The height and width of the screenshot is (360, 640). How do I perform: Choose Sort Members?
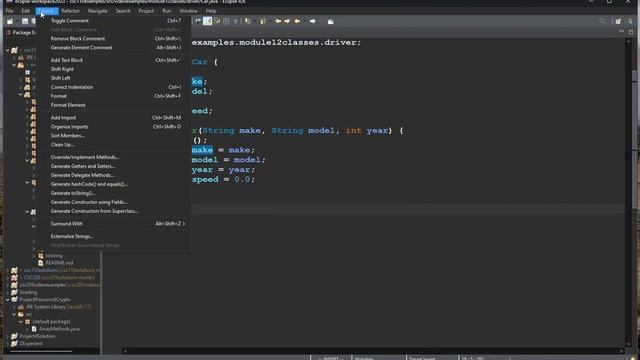click(114, 136)
